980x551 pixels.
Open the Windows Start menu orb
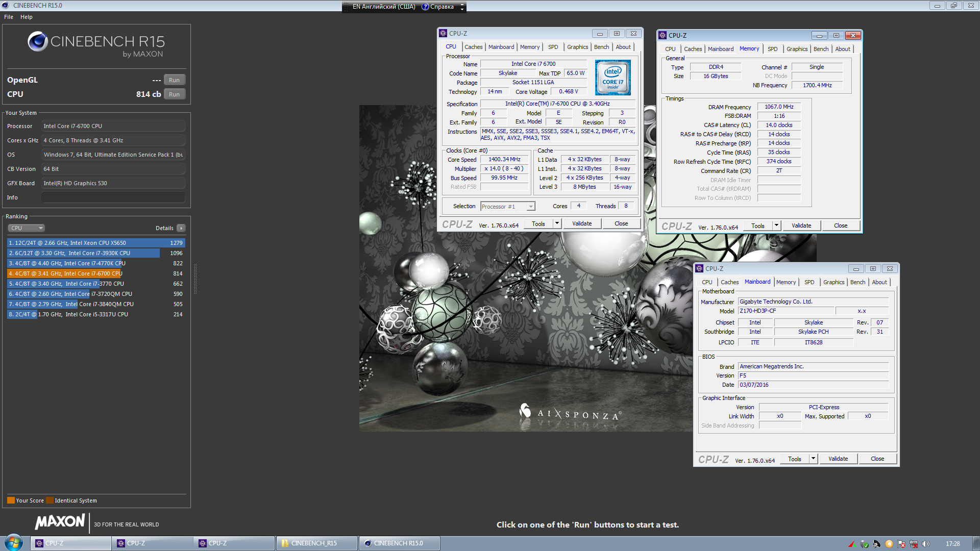click(14, 542)
